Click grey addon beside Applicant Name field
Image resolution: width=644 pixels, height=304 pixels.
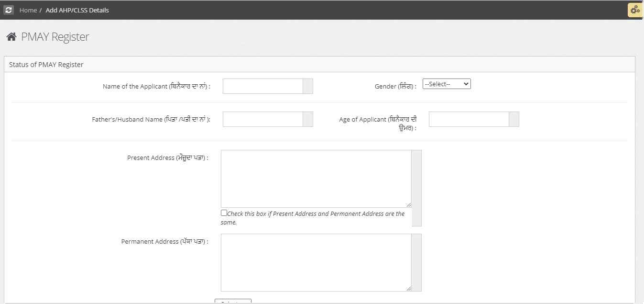(x=308, y=86)
